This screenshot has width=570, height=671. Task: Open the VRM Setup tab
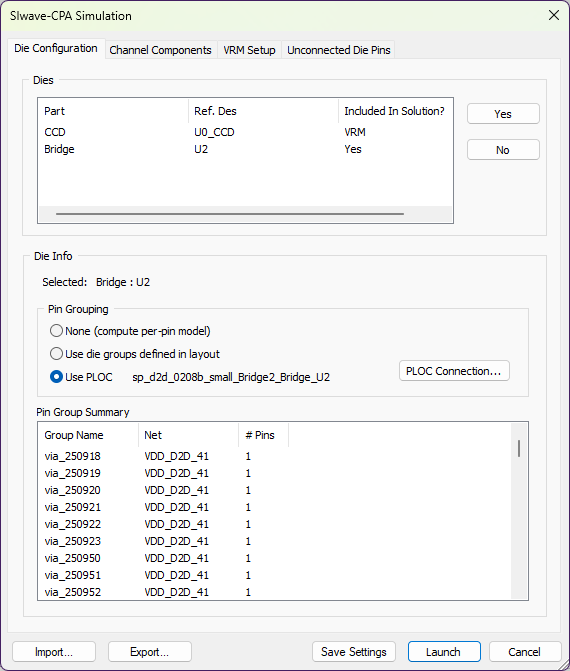pyautogui.click(x=249, y=50)
